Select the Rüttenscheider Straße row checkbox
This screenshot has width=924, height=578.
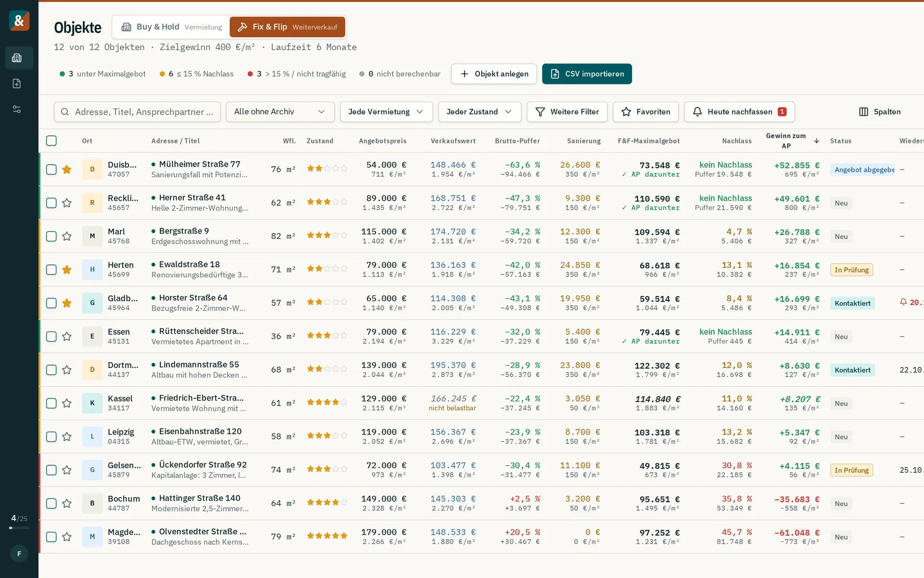coord(51,336)
